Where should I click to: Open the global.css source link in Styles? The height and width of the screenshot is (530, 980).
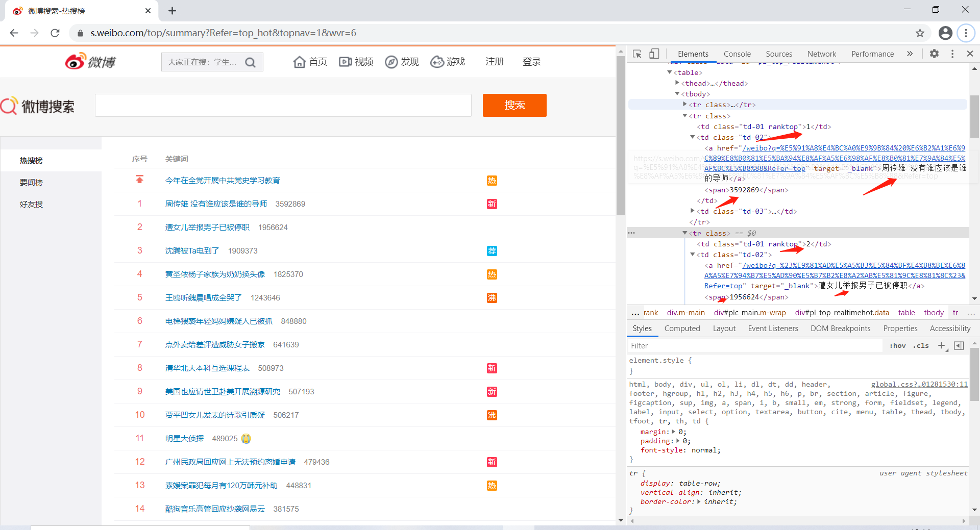919,384
